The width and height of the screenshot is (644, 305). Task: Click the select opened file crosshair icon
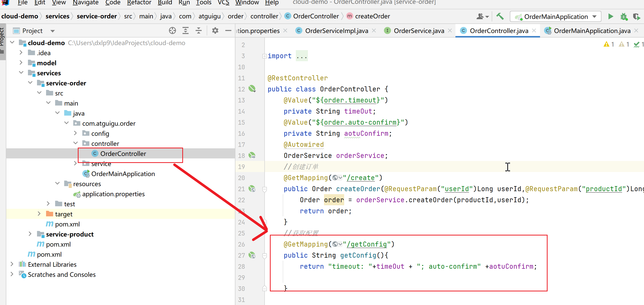[172, 31]
